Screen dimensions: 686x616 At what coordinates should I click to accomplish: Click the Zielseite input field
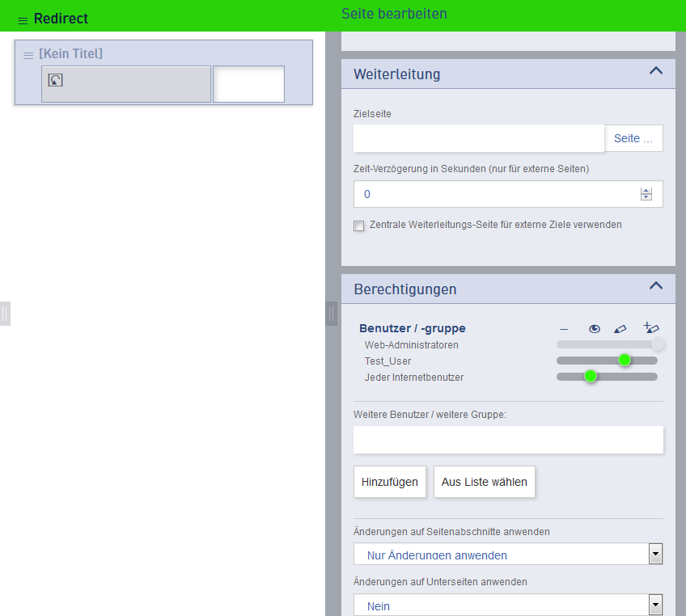479,138
